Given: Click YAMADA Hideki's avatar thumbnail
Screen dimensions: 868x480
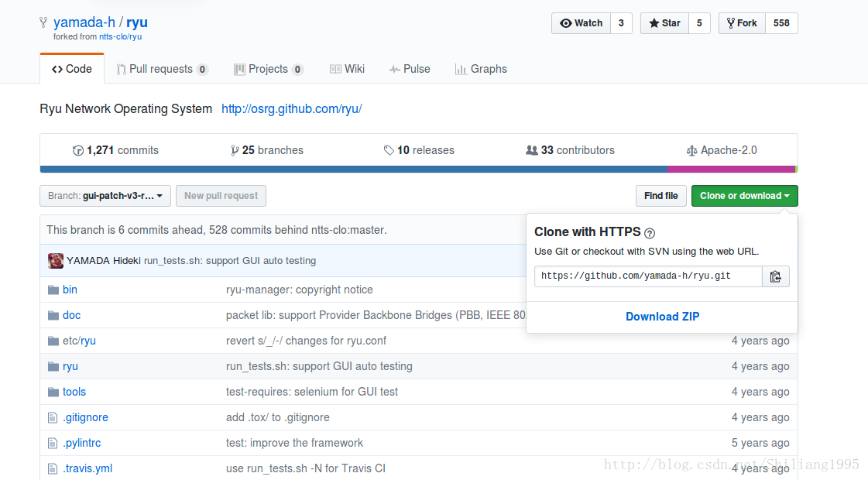Looking at the screenshot, I should click(x=55, y=261).
